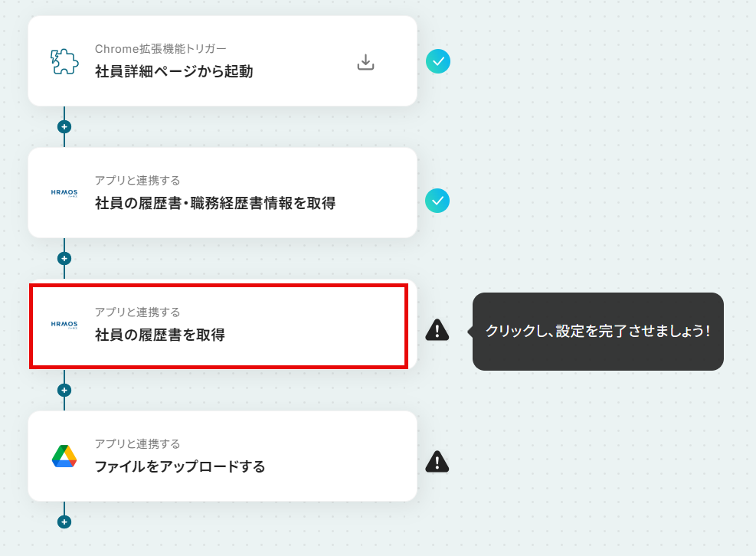This screenshot has height=556, width=756.
Task: Click the warning triangle beside 社員の履歴書を取得
Action: pos(437,330)
